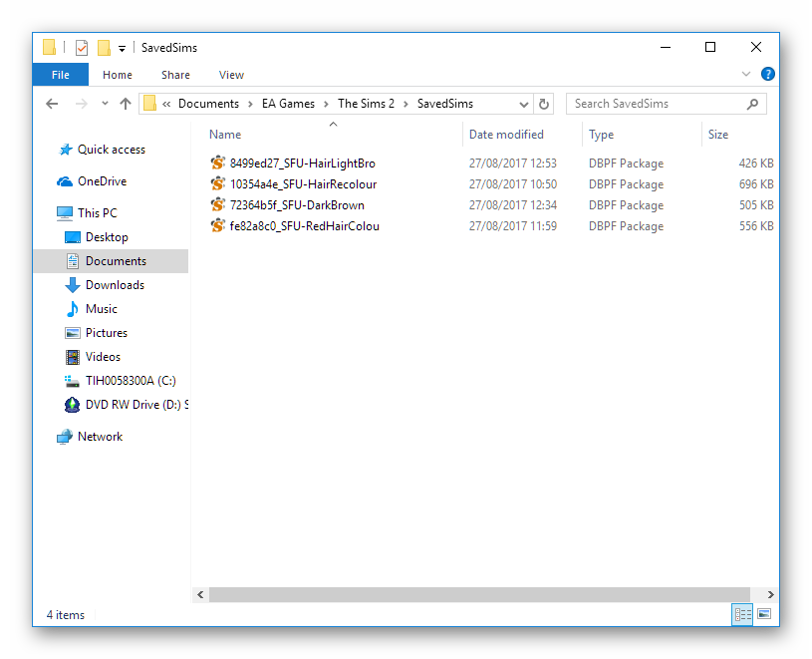Open Downloads in navigation pane
The image size is (812, 659).
coord(115,285)
